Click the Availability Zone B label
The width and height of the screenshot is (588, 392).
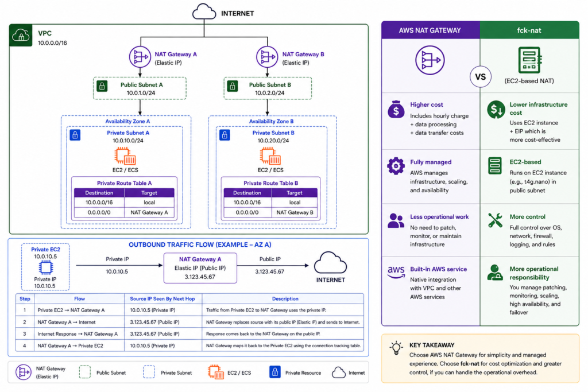pos(272,122)
